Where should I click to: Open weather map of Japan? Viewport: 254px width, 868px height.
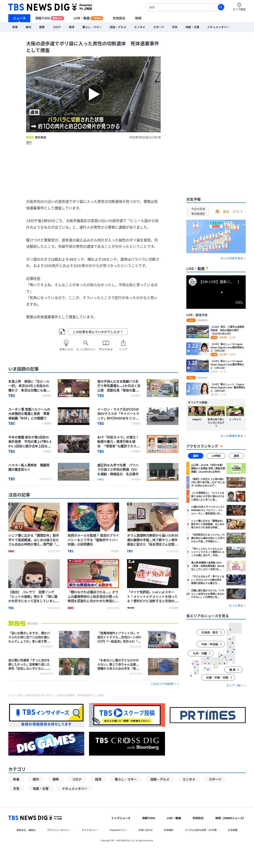pyautogui.click(x=216, y=237)
